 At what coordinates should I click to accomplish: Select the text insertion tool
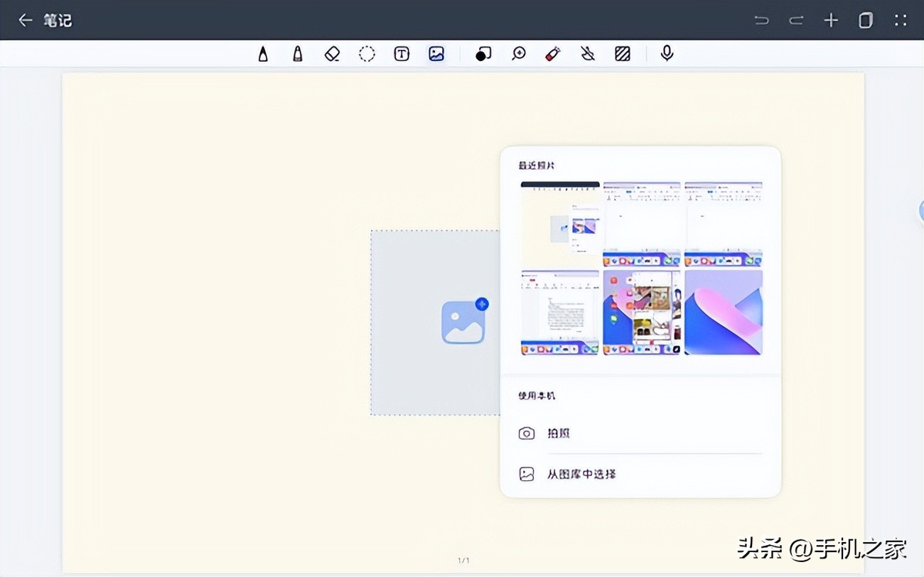pyautogui.click(x=402, y=53)
